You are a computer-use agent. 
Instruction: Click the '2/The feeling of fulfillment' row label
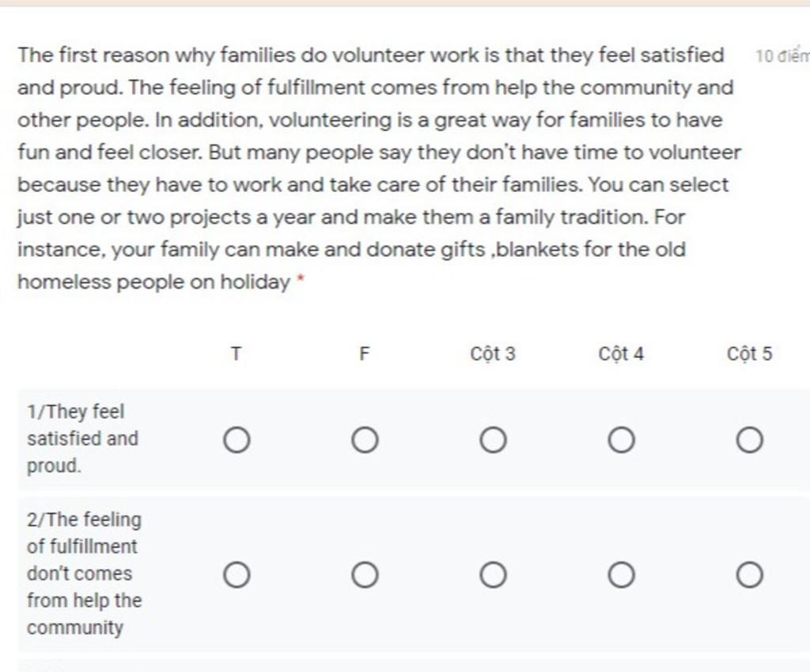84,573
